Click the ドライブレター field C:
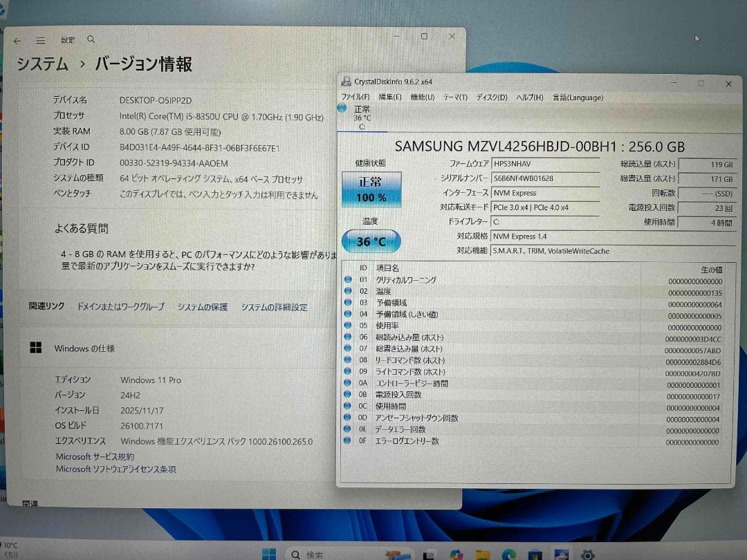 [x=545, y=222]
